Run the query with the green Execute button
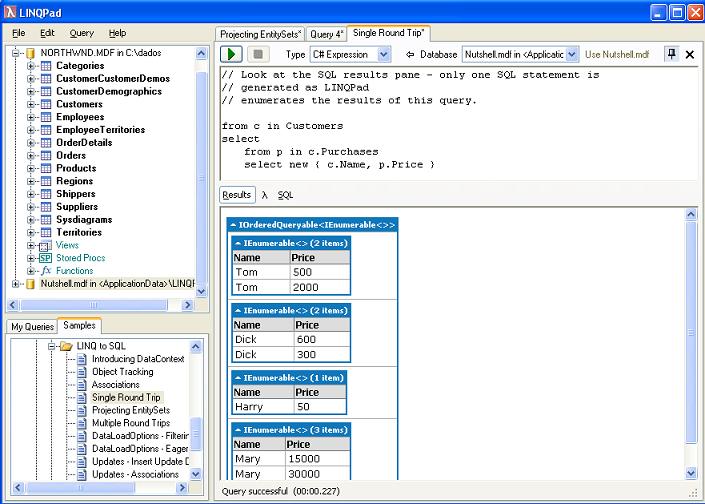The height and width of the screenshot is (504, 705). click(231, 54)
